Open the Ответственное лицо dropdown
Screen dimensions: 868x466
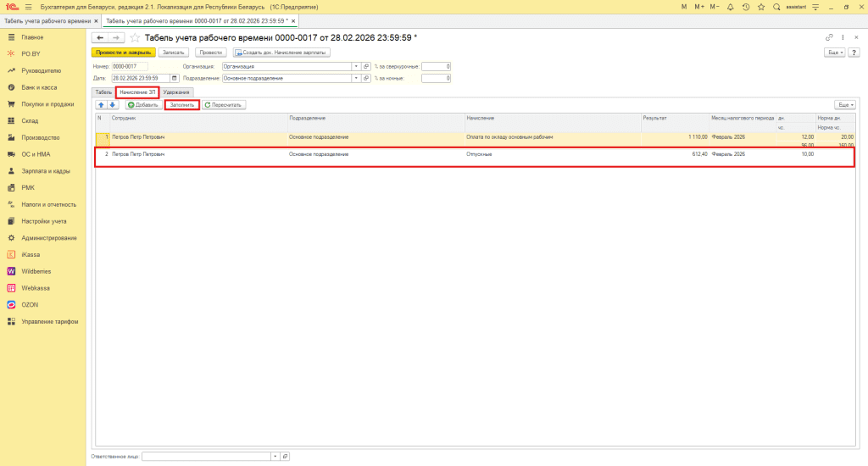275,456
